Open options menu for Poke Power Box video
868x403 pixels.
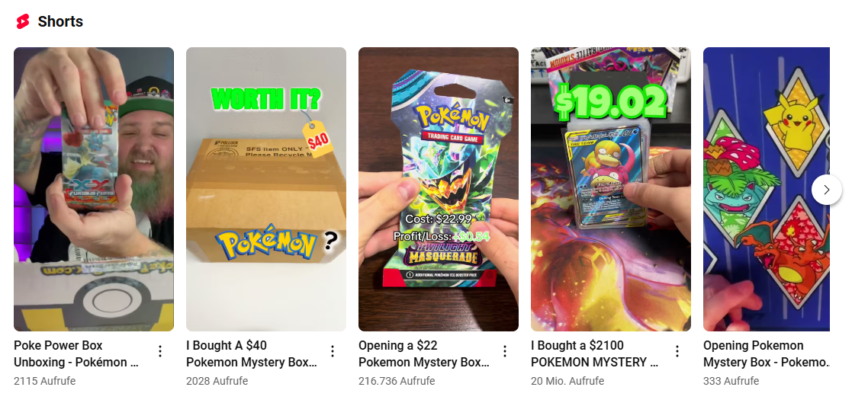coord(160,351)
